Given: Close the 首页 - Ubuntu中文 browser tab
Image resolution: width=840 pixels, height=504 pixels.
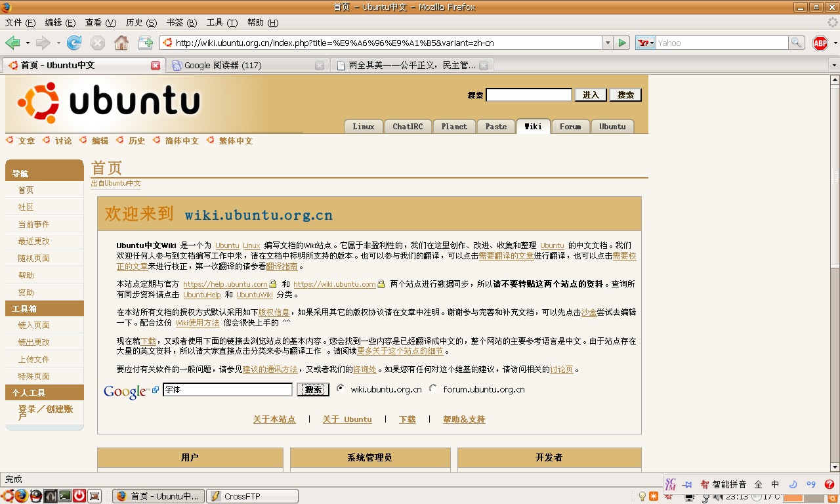Looking at the screenshot, I should coord(156,66).
